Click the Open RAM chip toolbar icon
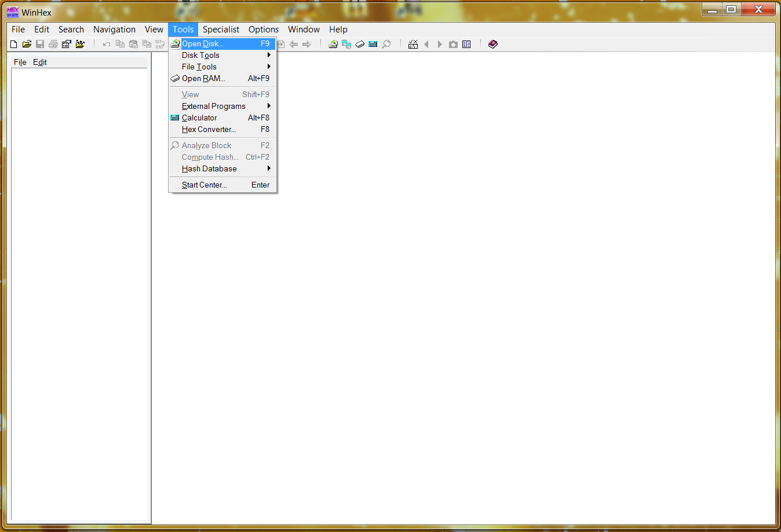 [360, 44]
